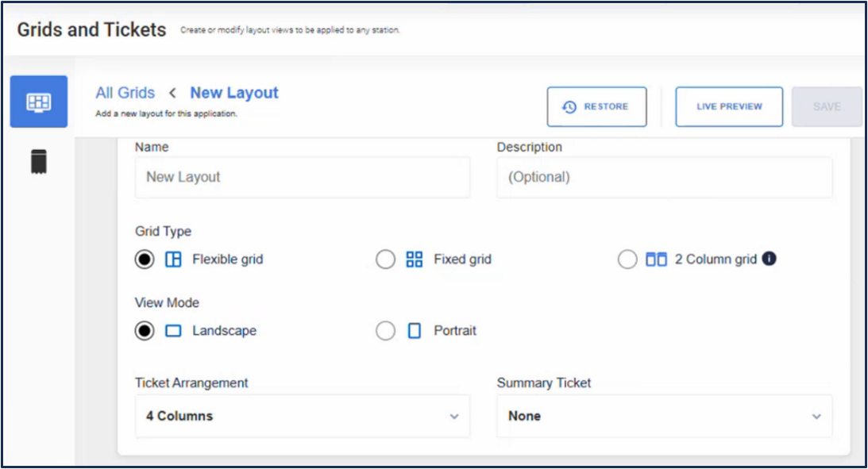Select the 2 Column grid radio button
The image size is (868, 469).
tap(627, 259)
